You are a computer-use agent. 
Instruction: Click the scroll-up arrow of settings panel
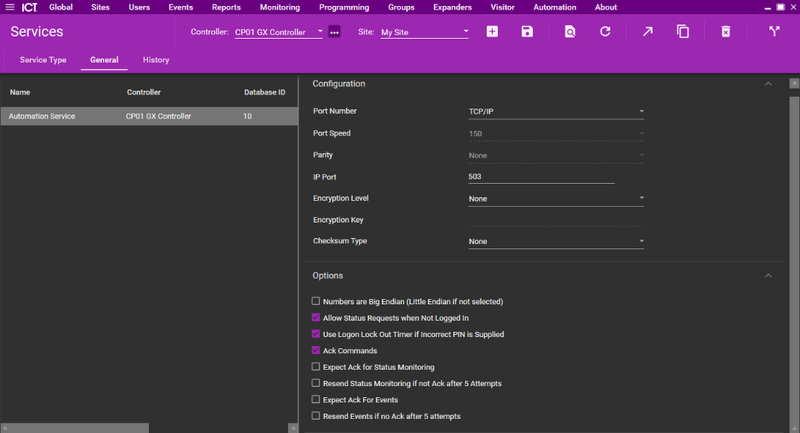(x=794, y=84)
